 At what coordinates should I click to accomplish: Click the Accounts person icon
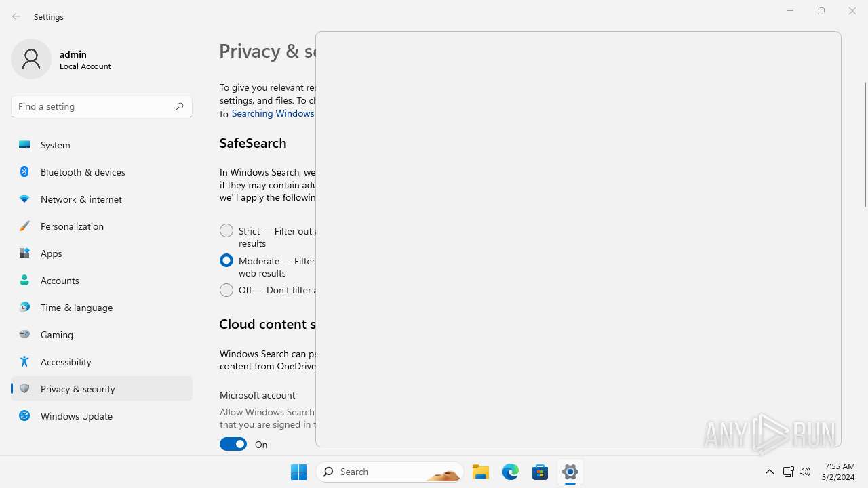[x=24, y=280]
